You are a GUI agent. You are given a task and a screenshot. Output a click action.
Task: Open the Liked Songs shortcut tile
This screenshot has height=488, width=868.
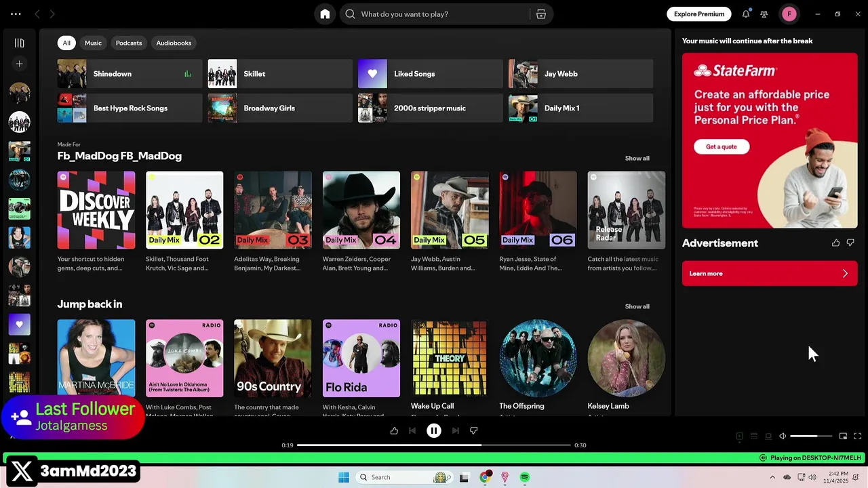[431, 74]
